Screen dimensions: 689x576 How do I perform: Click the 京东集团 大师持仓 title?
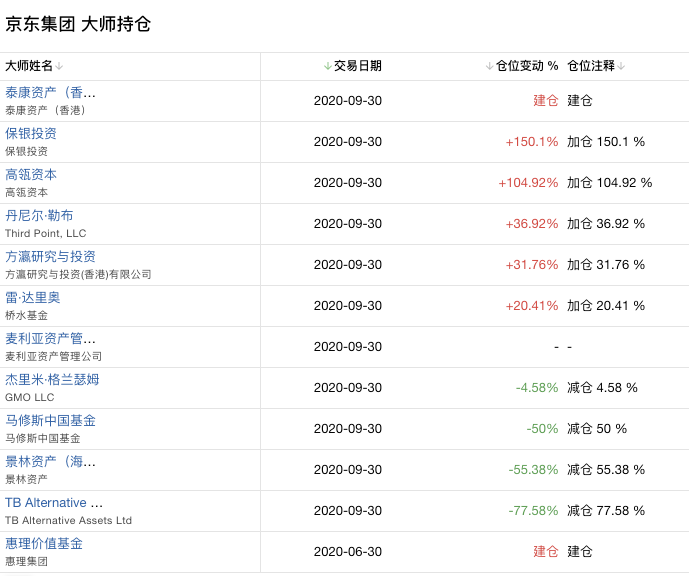pyautogui.click(x=78, y=24)
